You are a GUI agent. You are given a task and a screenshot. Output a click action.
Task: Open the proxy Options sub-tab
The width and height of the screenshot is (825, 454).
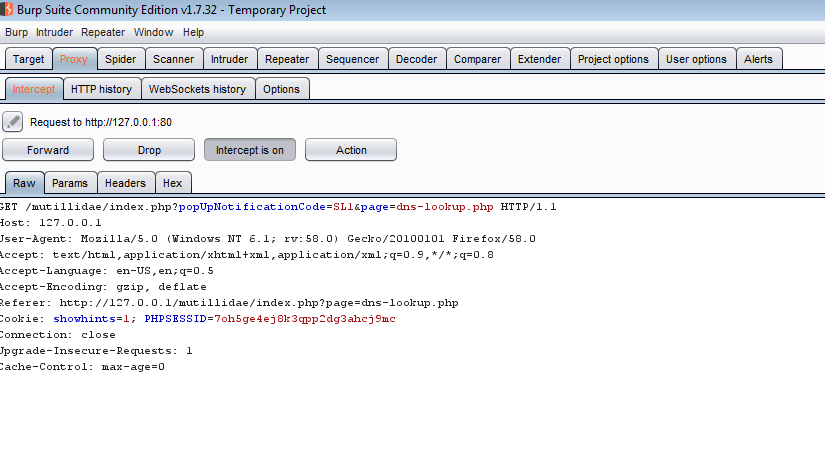pos(281,89)
